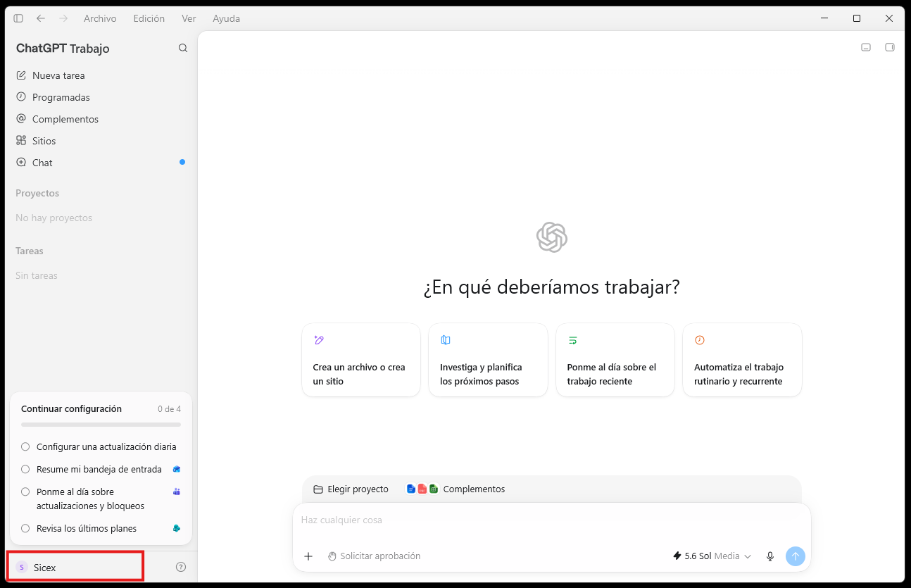Click the hand icon for Solicitar aprobación
911x588 pixels.
coord(332,556)
